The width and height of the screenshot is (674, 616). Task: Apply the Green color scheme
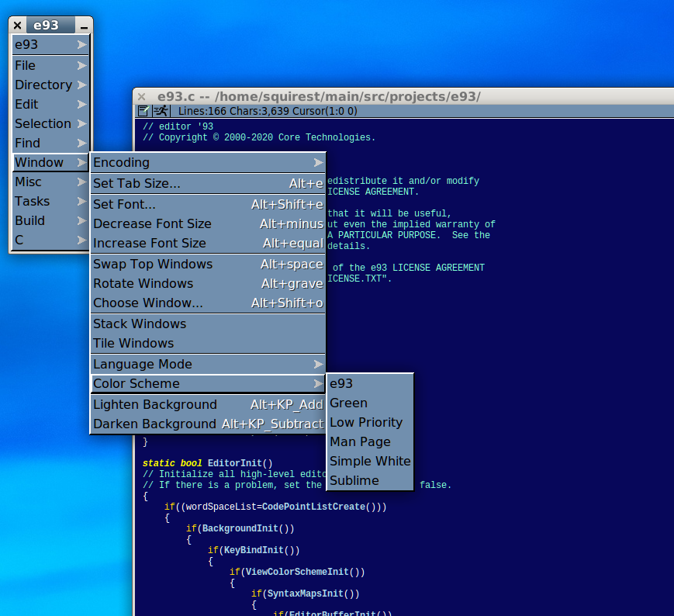pos(370,403)
